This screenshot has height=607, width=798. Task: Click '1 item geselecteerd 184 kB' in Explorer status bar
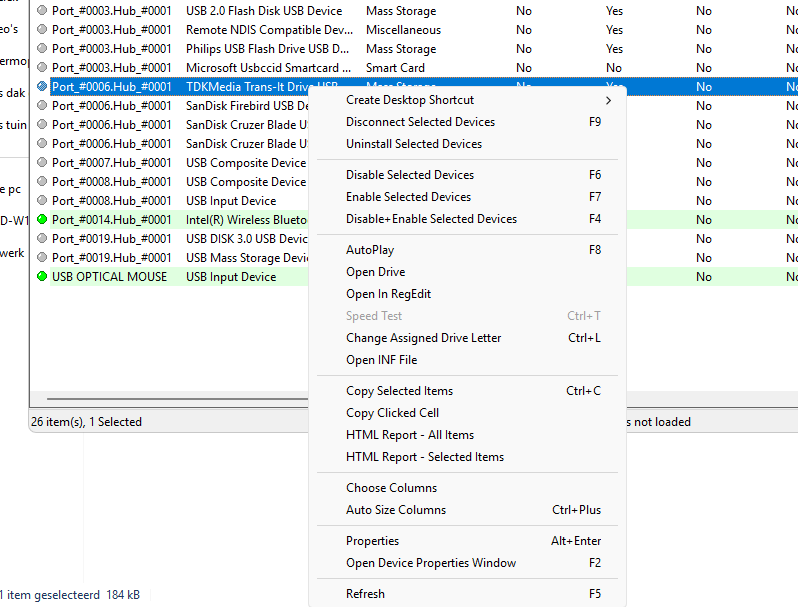point(70,595)
